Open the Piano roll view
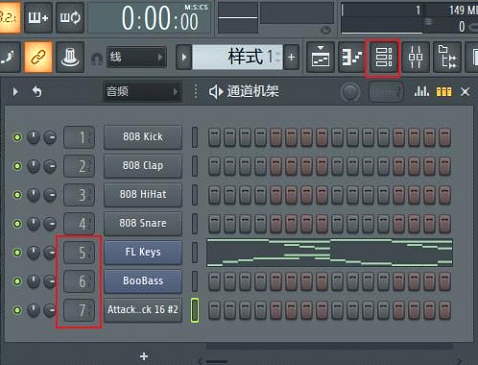This screenshot has width=478, height=365. pos(352,58)
